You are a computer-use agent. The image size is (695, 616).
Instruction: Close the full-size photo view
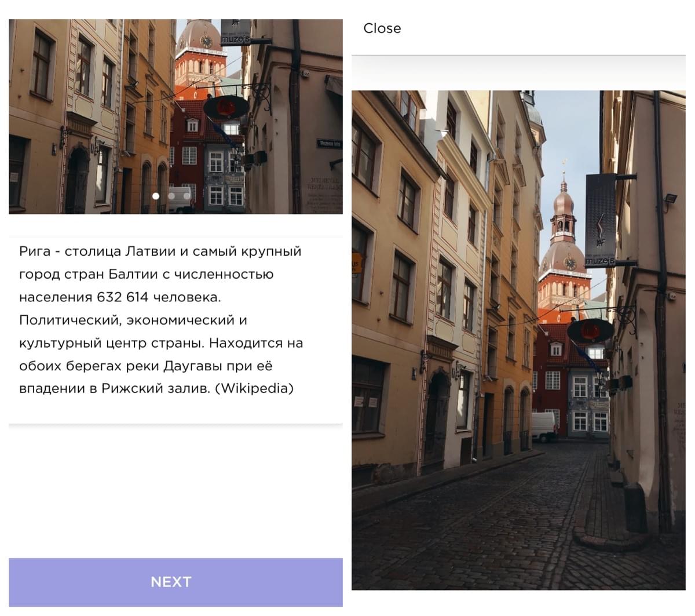(382, 28)
